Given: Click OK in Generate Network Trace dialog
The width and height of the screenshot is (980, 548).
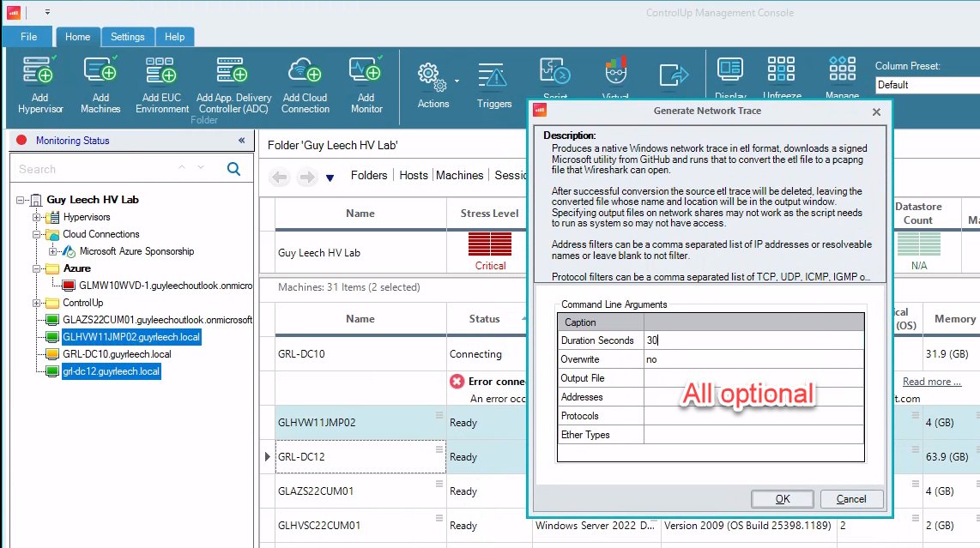Looking at the screenshot, I should [x=783, y=498].
